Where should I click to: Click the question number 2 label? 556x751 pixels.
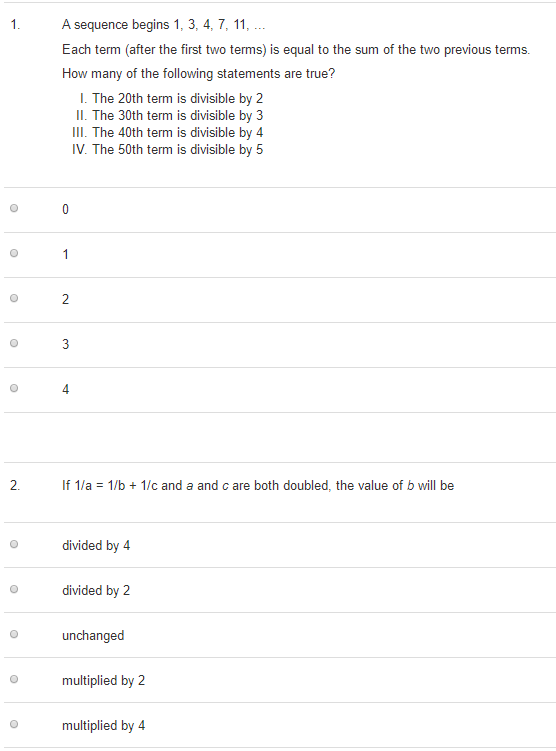(15, 486)
